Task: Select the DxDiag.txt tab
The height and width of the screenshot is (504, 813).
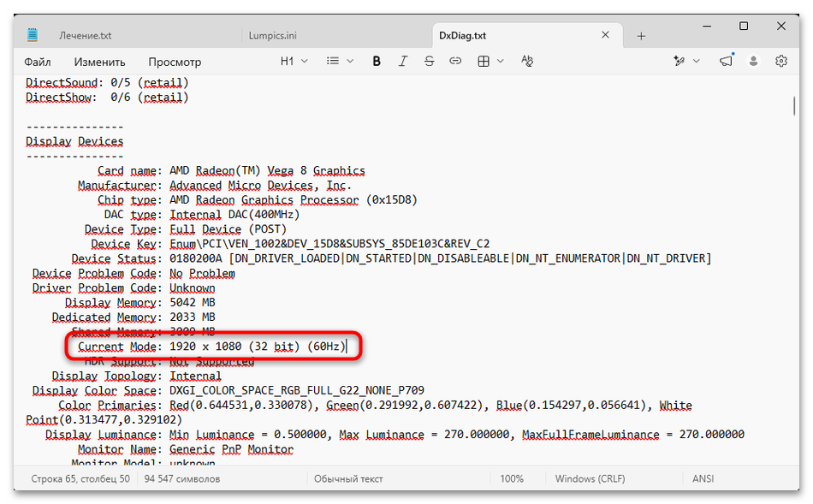Action: [462, 36]
